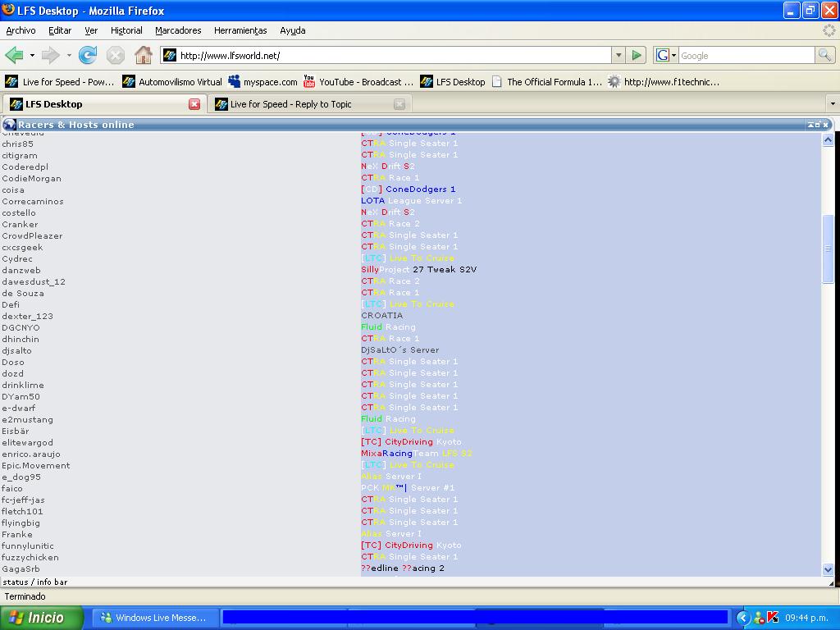This screenshot has height=630, width=840.
Task: Select racer chris85
Action: tap(18, 144)
